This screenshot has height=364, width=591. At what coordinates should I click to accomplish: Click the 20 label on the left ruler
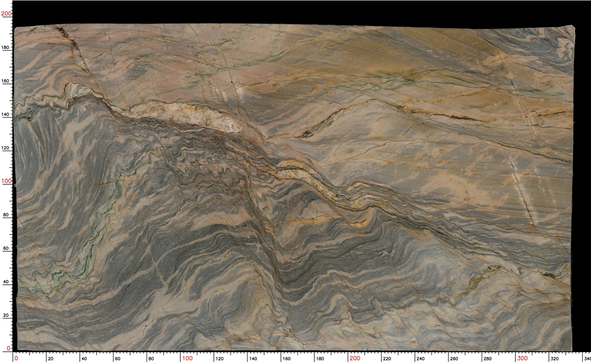pos(7,316)
